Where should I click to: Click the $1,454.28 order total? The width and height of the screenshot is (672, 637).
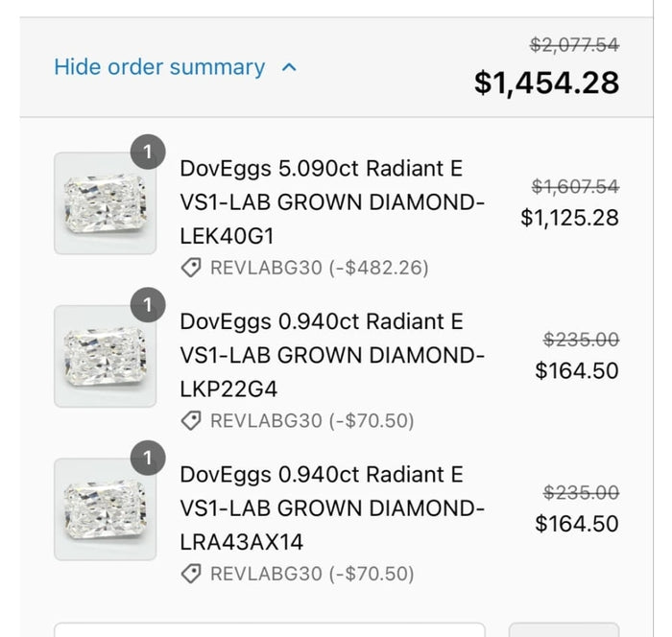(x=546, y=83)
